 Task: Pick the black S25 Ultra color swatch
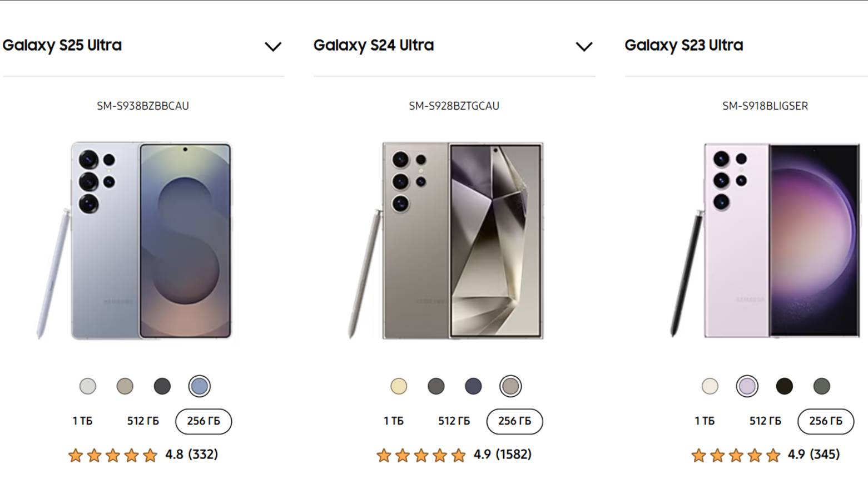pos(162,386)
